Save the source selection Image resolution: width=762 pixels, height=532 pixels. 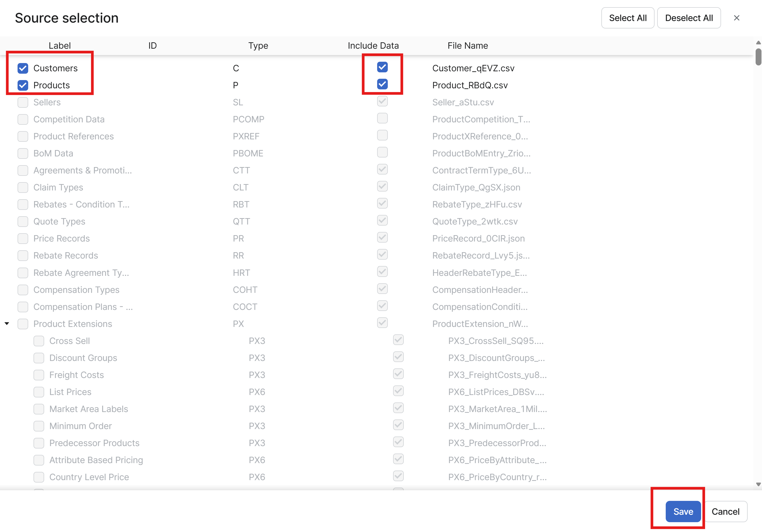pyautogui.click(x=683, y=512)
